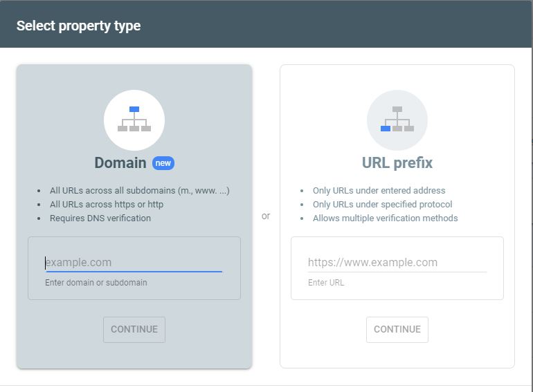Click CONTINUE under the URL prefix card
Image resolution: width=533 pixels, height=392 pixels.
pos(397,330)
